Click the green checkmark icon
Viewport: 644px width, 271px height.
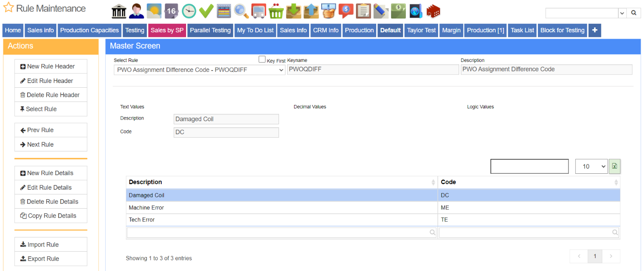tap(206, 11)
